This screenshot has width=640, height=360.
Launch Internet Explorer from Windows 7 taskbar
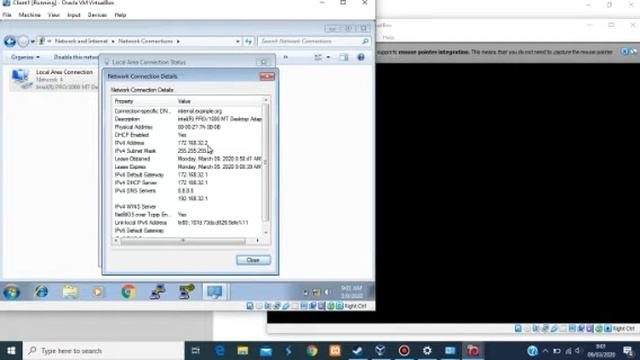point(41,292)
